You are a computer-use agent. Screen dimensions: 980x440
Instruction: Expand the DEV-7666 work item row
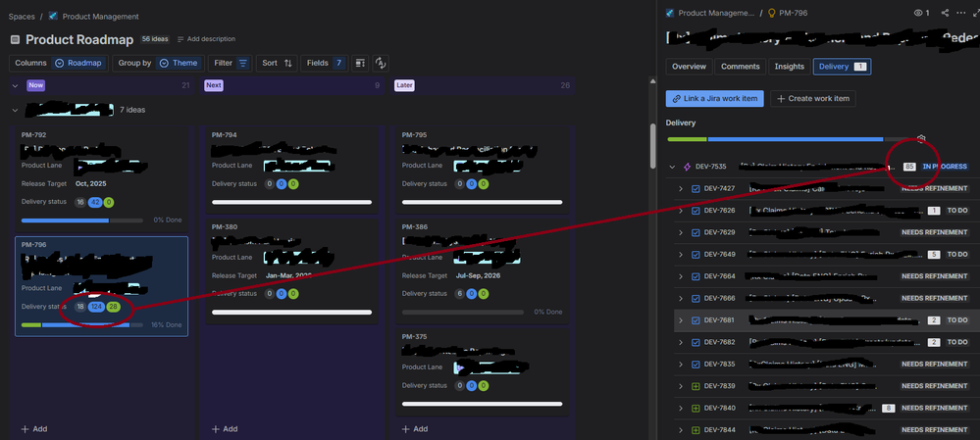[681, 298]
